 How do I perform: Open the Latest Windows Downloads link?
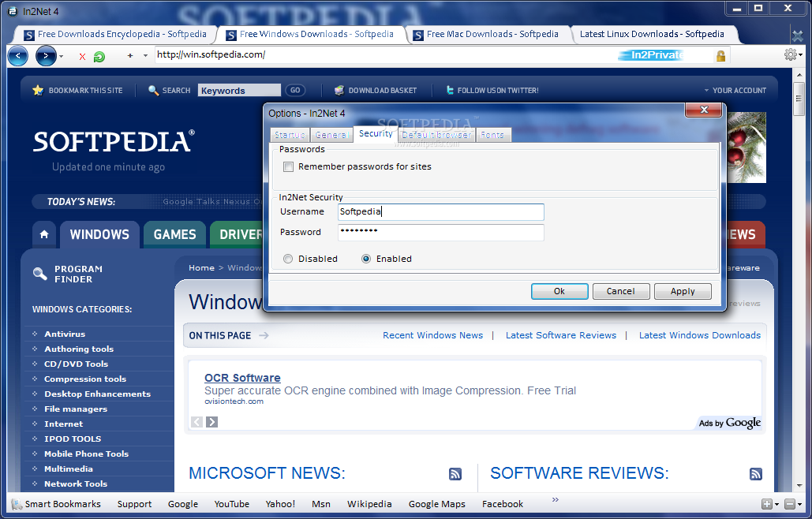pos(700,335)
